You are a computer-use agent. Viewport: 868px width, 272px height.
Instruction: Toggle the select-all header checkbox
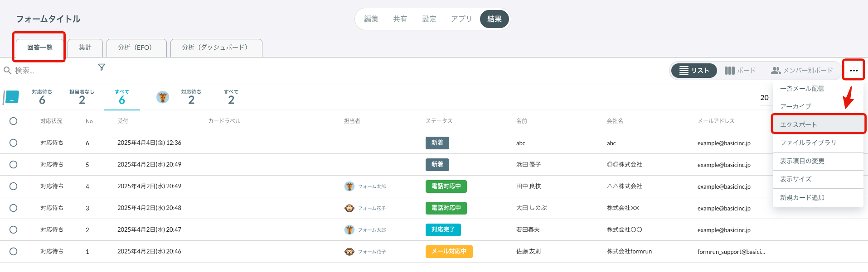(x=14, y=121)
